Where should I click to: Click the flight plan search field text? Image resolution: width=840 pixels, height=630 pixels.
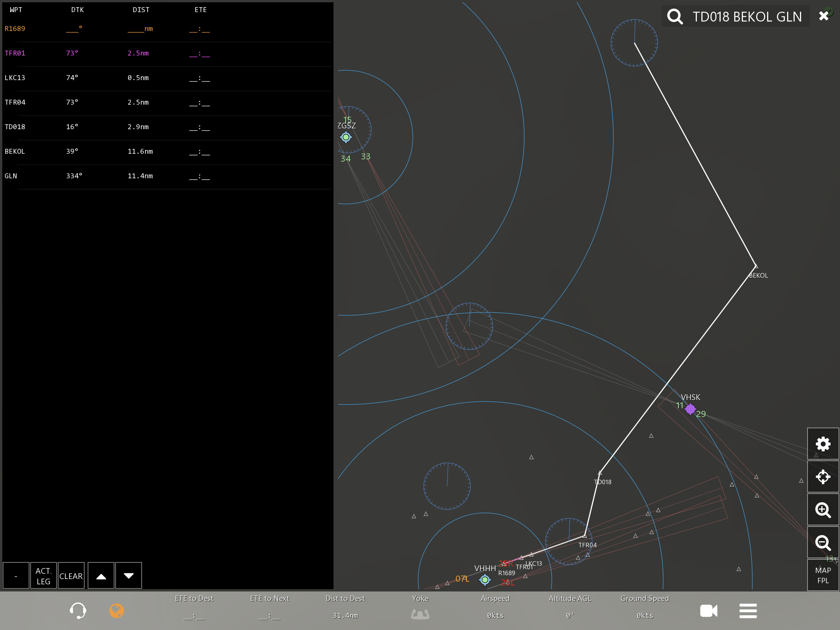(747, 17)
